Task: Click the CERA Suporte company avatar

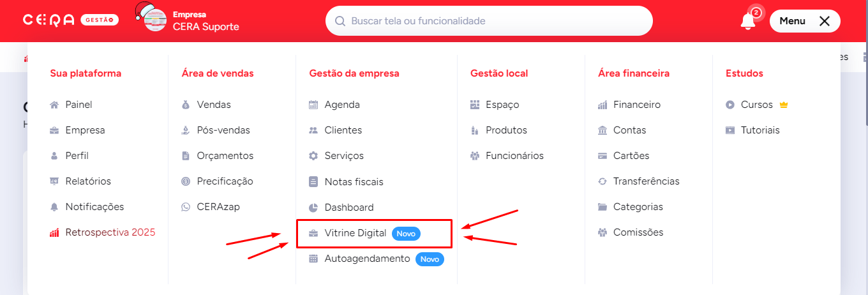Action: pyautogui.click(x=151, y=17)
